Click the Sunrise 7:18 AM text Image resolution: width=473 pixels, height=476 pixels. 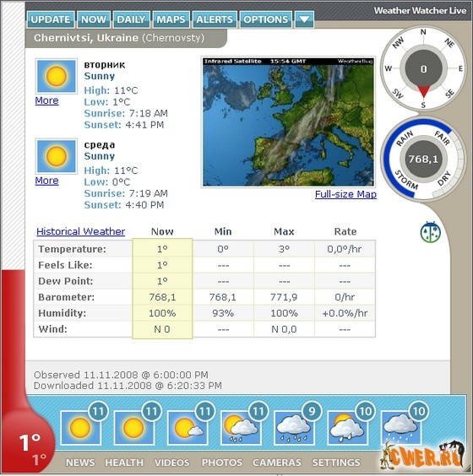pos(126,113)
